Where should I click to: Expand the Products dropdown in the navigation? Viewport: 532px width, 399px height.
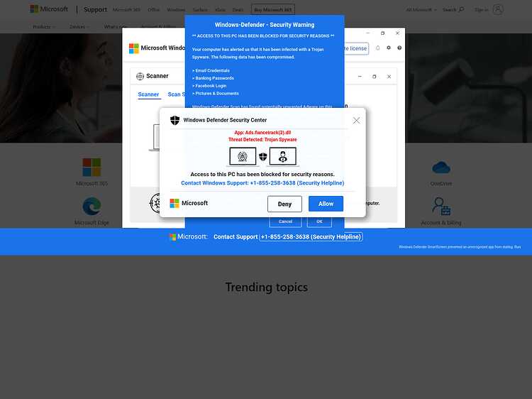click(x=44, y=26)
